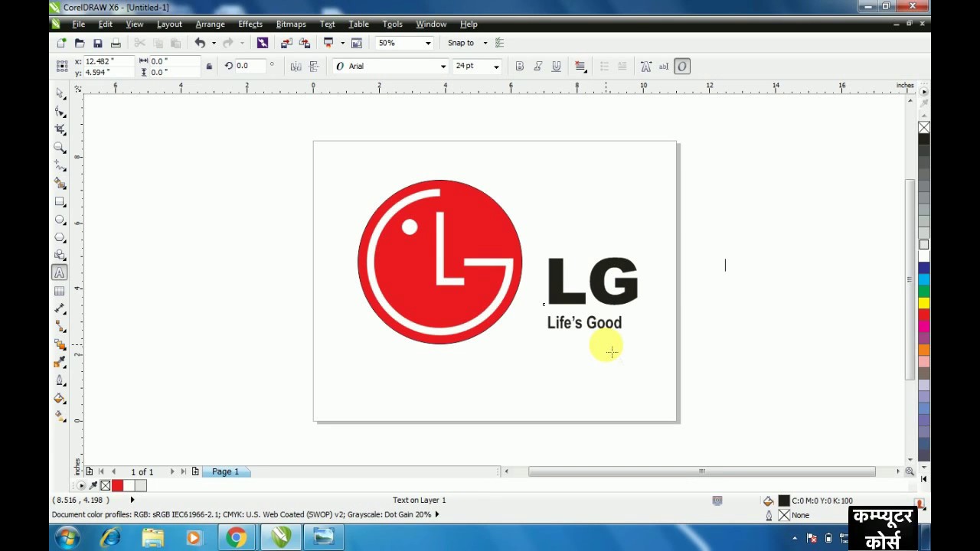This screenshot has height=551, width=980.
Task: Select the Zoom tool in toolbox
Action: [x=60, y=148]
